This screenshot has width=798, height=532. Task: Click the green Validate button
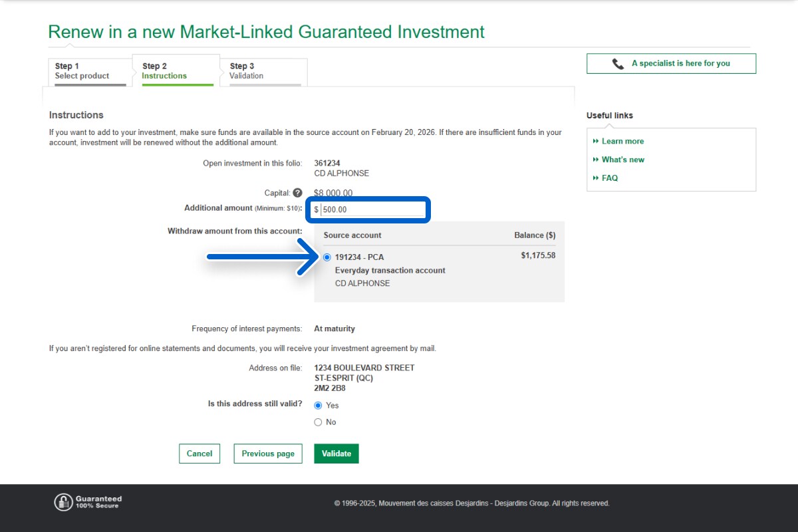336,454
